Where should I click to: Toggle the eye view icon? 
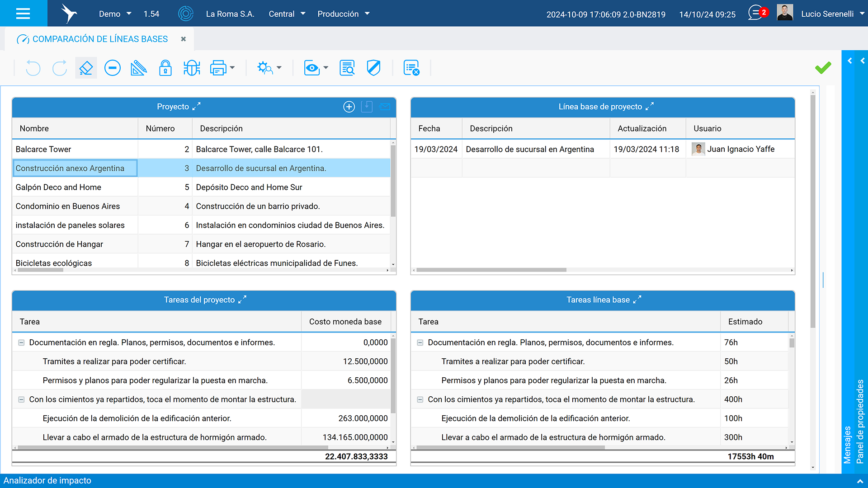click(x=312, y=68)
